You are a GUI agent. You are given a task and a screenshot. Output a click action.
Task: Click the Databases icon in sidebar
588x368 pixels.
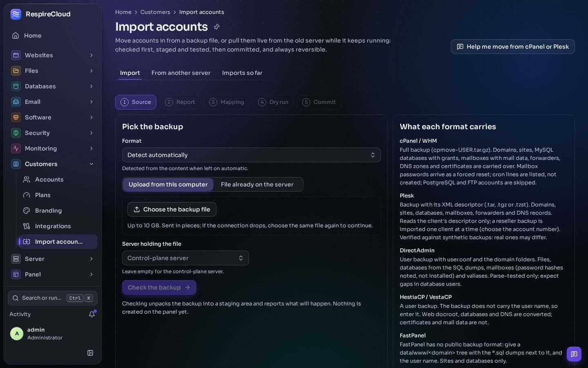tap(16, 86)
